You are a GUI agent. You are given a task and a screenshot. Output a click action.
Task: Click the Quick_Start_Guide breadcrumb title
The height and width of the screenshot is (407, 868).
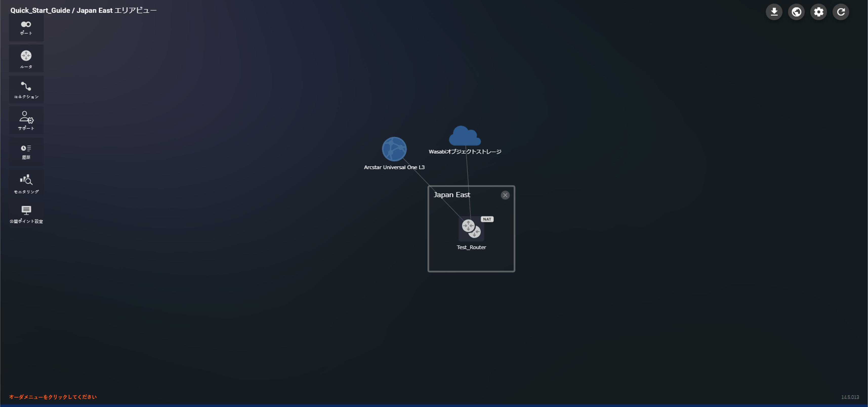tap(39, 10)
